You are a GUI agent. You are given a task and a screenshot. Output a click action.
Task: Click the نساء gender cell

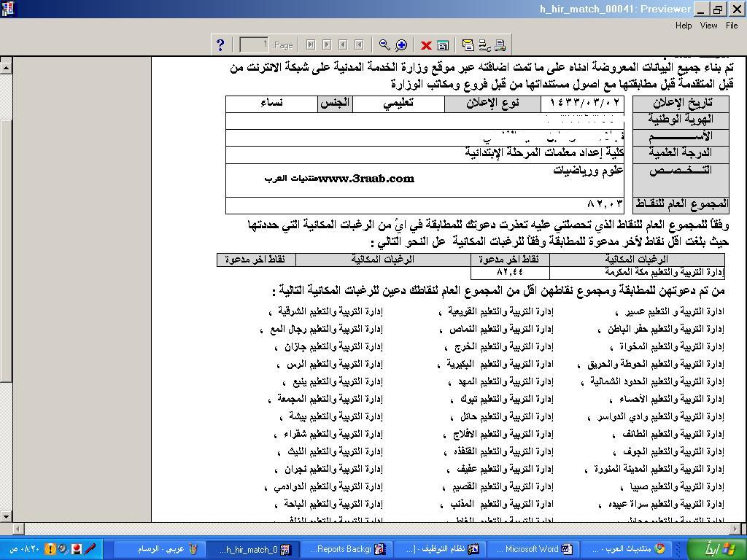click(271, 104)
